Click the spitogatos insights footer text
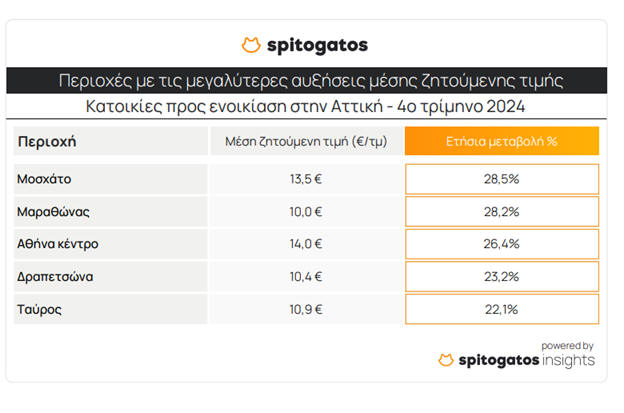 coord(526,360)
